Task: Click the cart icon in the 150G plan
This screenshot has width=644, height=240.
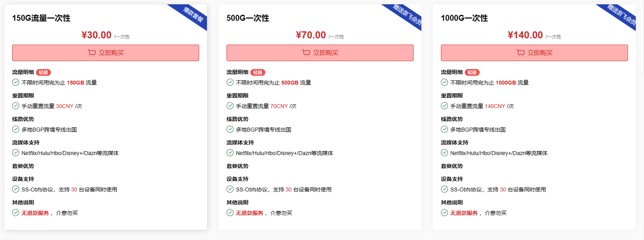Action: click(92, 53)
